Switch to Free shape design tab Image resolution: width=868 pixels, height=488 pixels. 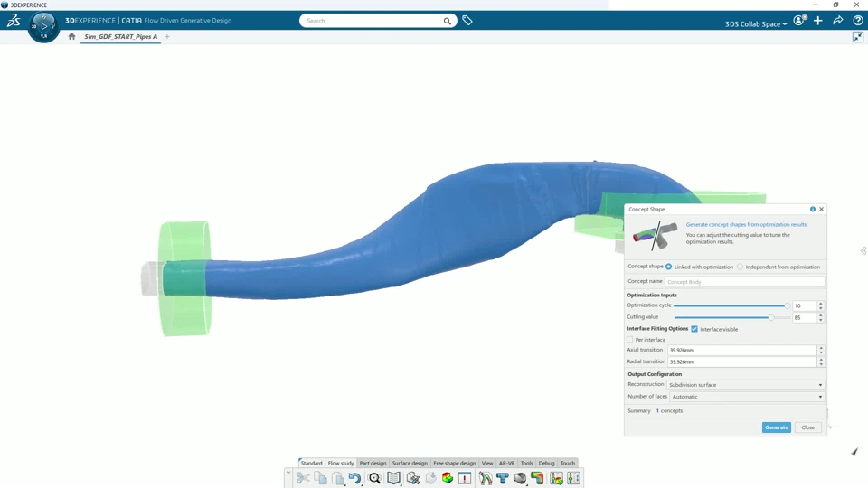(455, 463)
